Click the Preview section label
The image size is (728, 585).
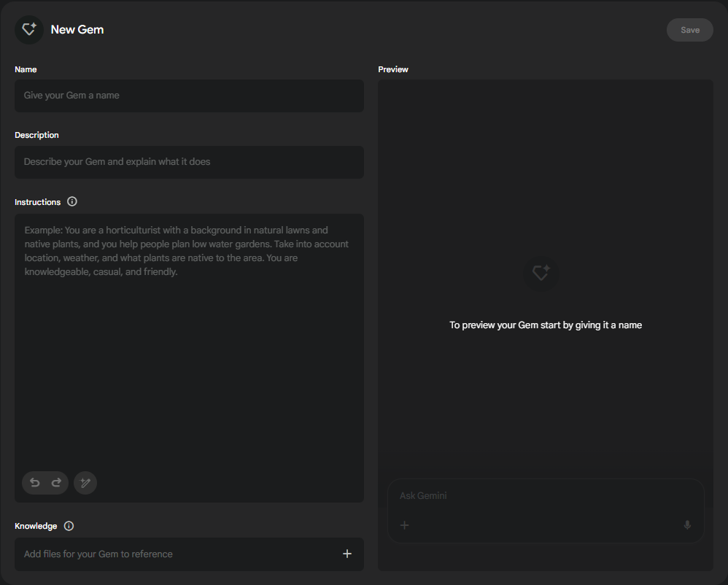(393, 69)
